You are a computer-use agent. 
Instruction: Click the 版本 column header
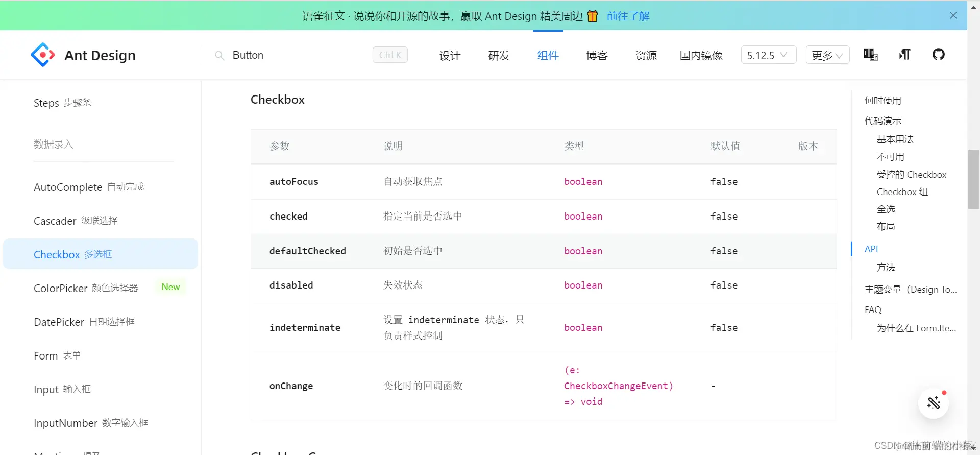tap(808, 146)
